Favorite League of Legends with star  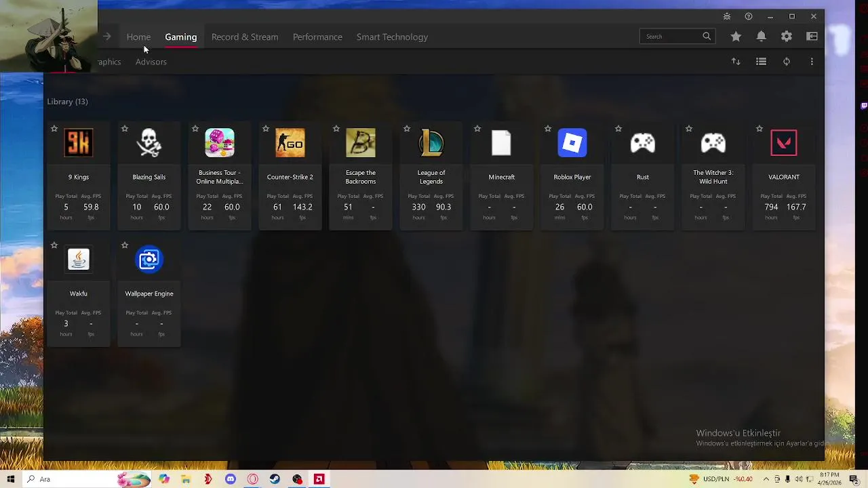407,129
